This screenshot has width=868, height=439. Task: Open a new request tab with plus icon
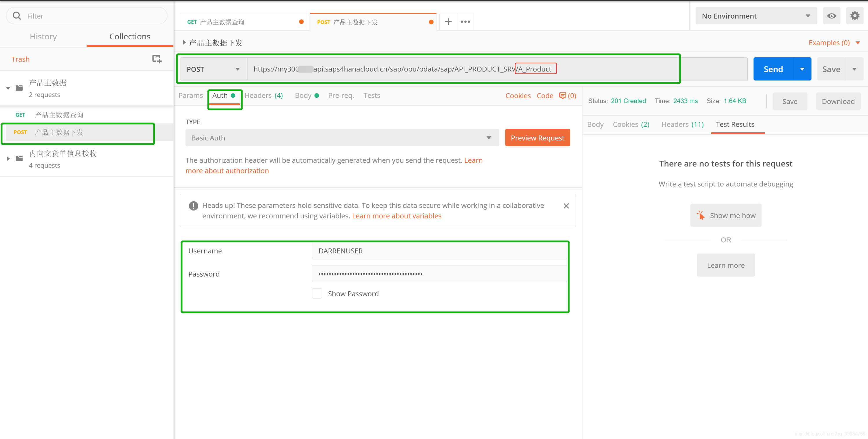[x=448, y=22]
